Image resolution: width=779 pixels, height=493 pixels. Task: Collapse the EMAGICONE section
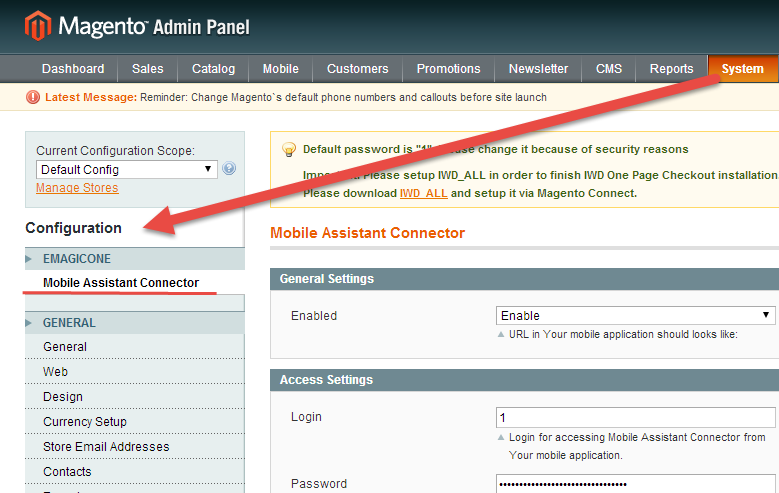pyautogui.click(x=135, y=258)
